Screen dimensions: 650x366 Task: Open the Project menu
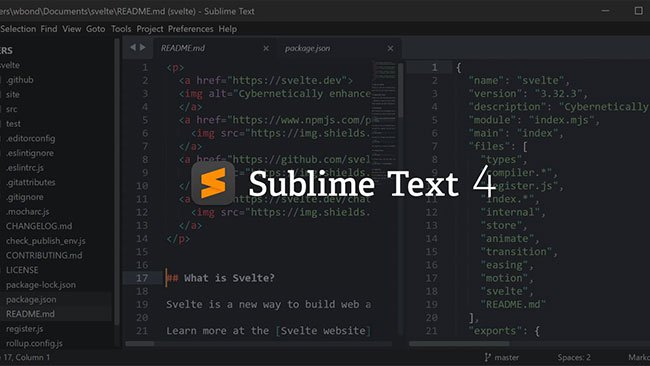tap(150, 29)
